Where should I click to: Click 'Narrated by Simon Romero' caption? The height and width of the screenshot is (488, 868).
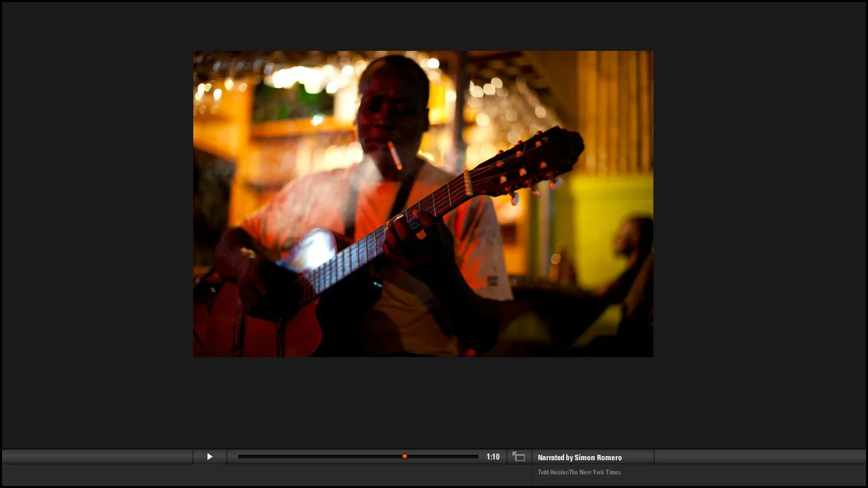[x=580, y=457]
